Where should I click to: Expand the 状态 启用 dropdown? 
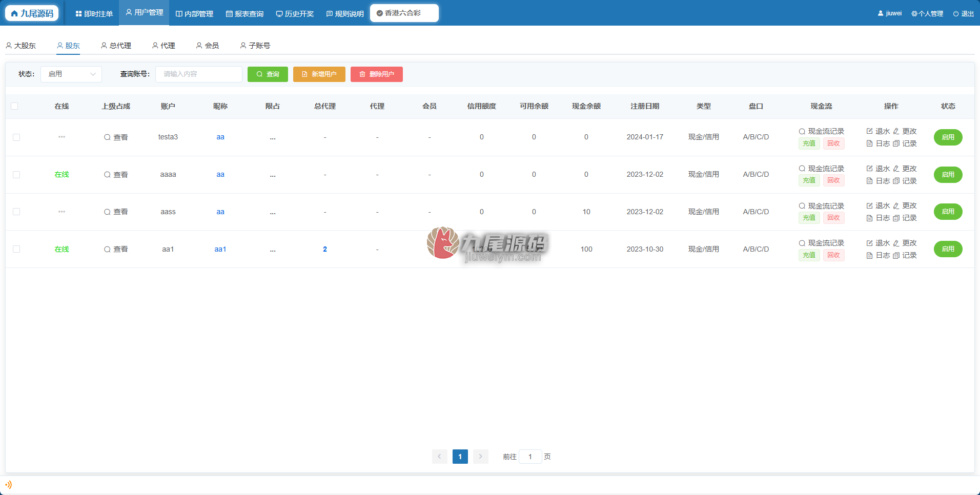[x=71, y=74]
